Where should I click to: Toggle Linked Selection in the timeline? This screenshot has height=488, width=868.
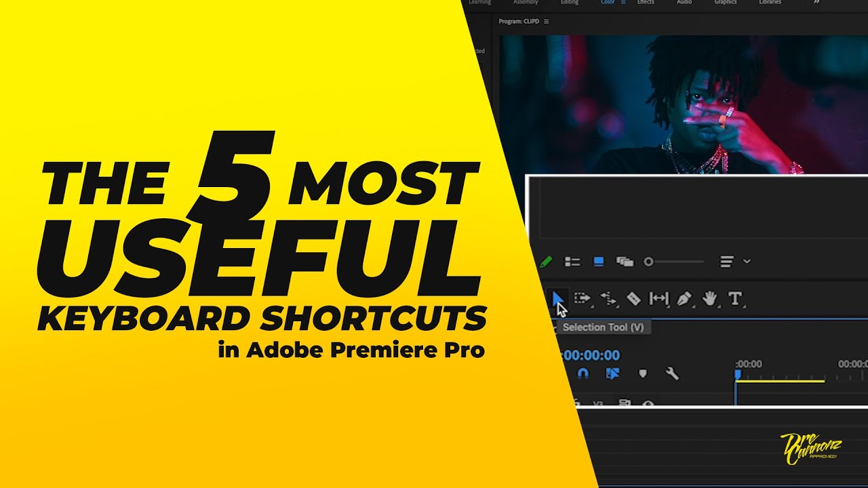pos(612,373)
